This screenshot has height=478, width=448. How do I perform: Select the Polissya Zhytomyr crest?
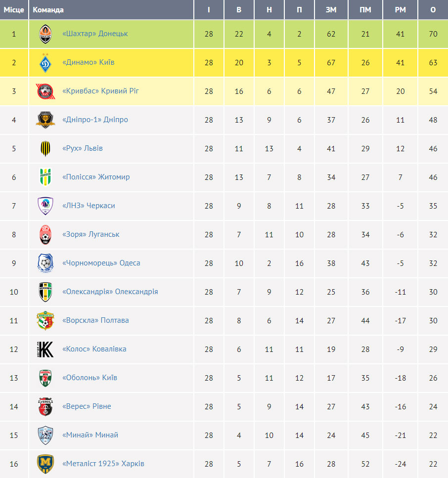(45, 177)
